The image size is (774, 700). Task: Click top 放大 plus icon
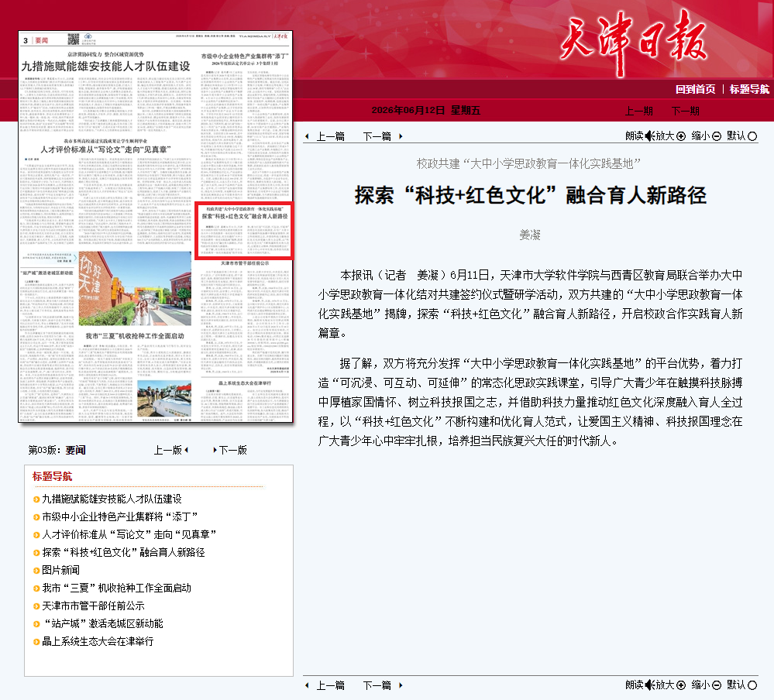pyautogui.click(x=681, y=136)
